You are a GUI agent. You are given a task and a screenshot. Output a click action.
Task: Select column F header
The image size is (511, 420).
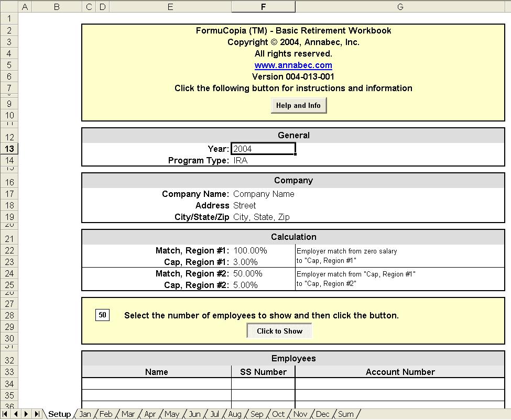(x=263, y=7)
